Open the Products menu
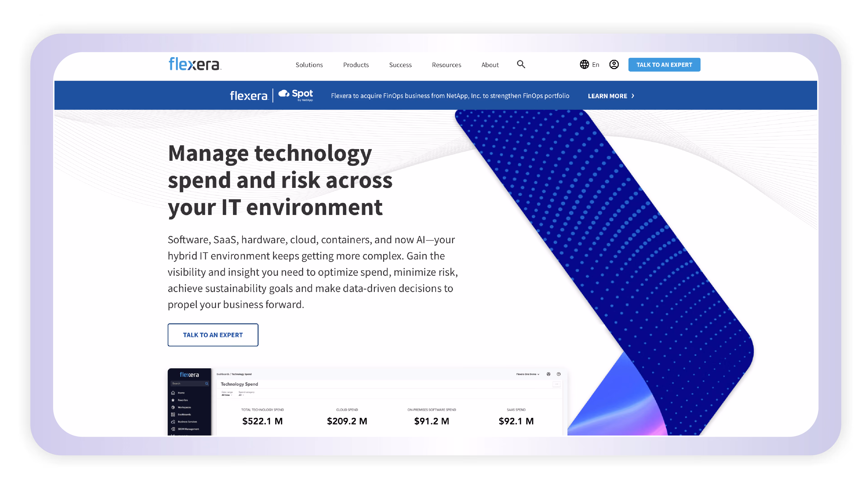The image size is (868, 488). point(356,65)
